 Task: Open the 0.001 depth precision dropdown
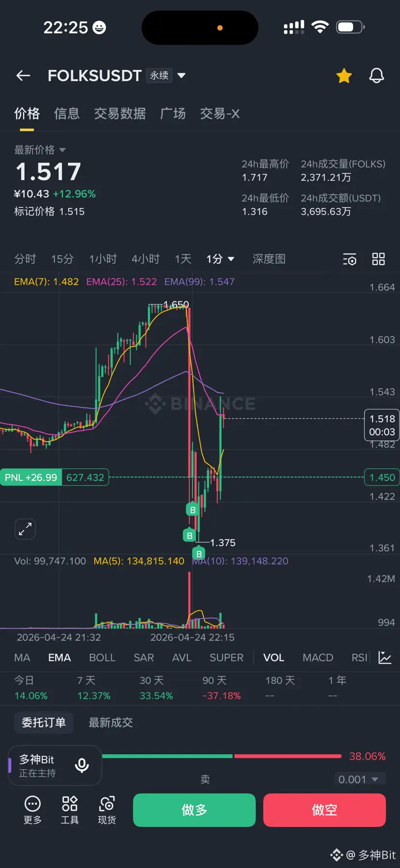(x=359, y=780)
